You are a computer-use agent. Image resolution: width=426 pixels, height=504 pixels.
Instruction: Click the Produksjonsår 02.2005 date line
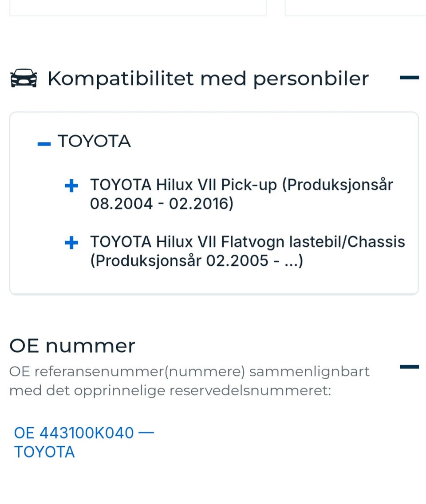196,261
